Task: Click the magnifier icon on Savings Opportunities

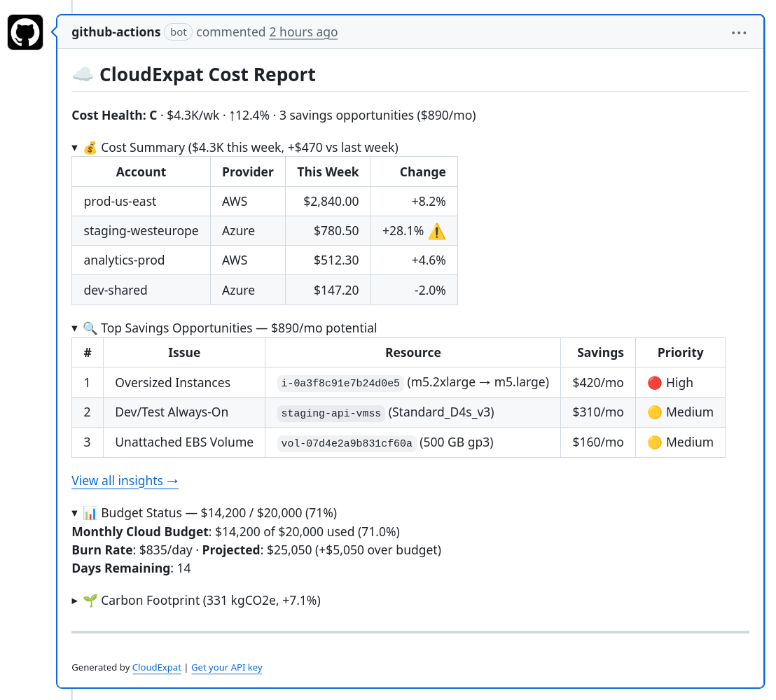Action: 90,328
